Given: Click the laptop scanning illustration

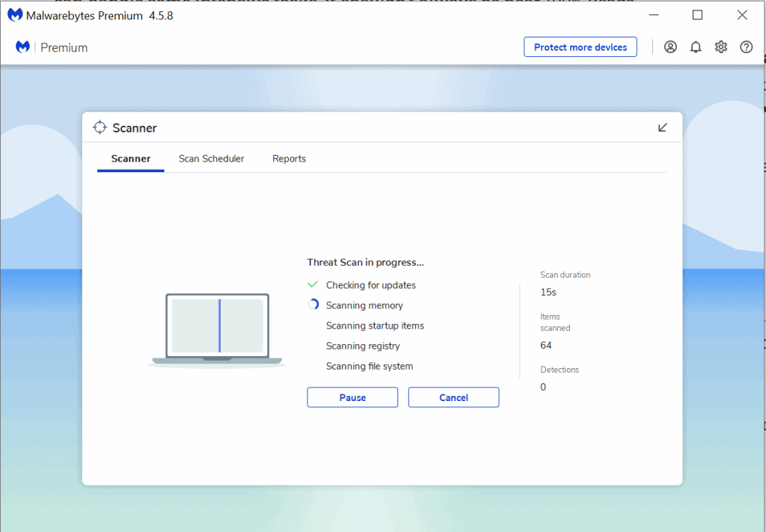Looking at the screenshot, I should click(x=218, y=330).
